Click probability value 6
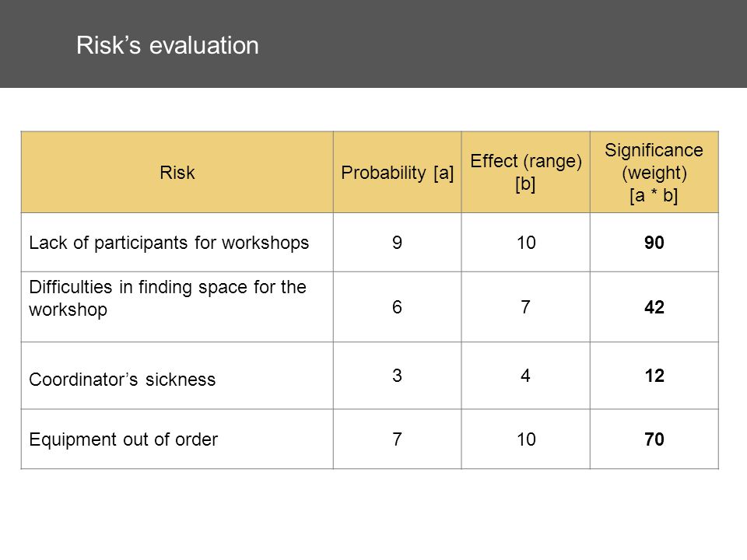This screenshot has height=560, width=747. tap(398, 306)
